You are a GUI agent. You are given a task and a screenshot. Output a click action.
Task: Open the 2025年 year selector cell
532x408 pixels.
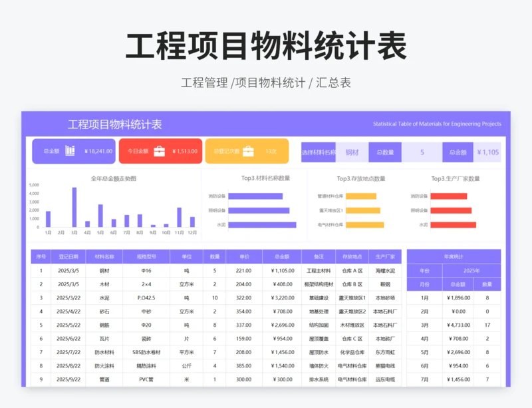471,271
